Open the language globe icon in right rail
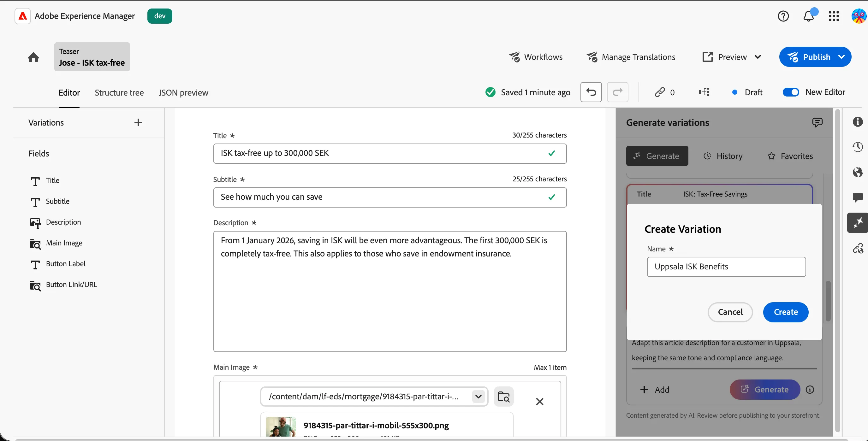868x441 pixels. (858, 172)
